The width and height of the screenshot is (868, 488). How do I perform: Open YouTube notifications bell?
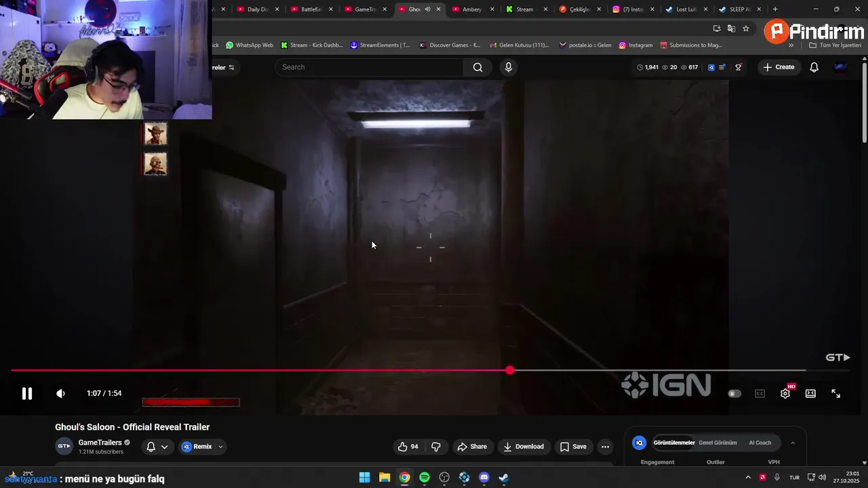814,67
